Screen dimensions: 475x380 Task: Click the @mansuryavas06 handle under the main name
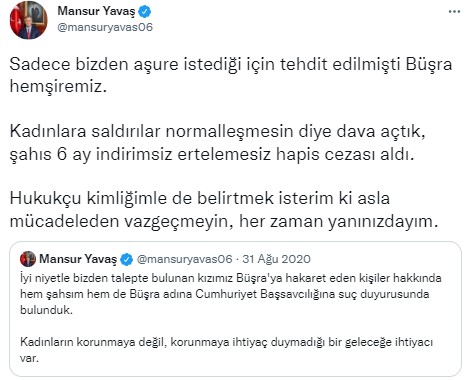click(x=105, y=27)
